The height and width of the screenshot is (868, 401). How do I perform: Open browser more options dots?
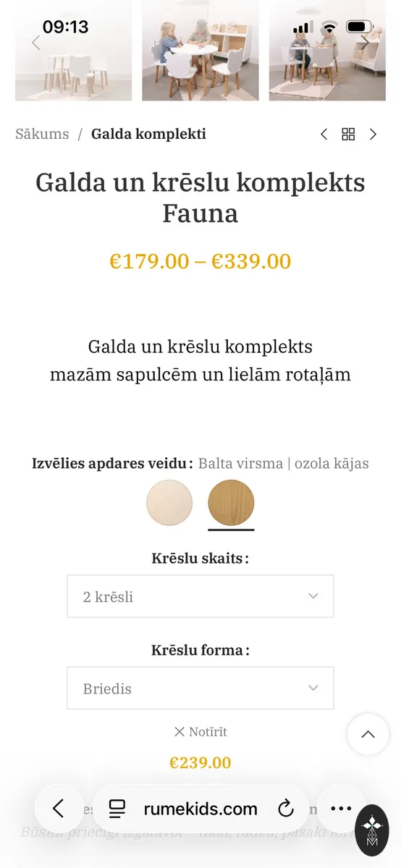coord(341,808)
